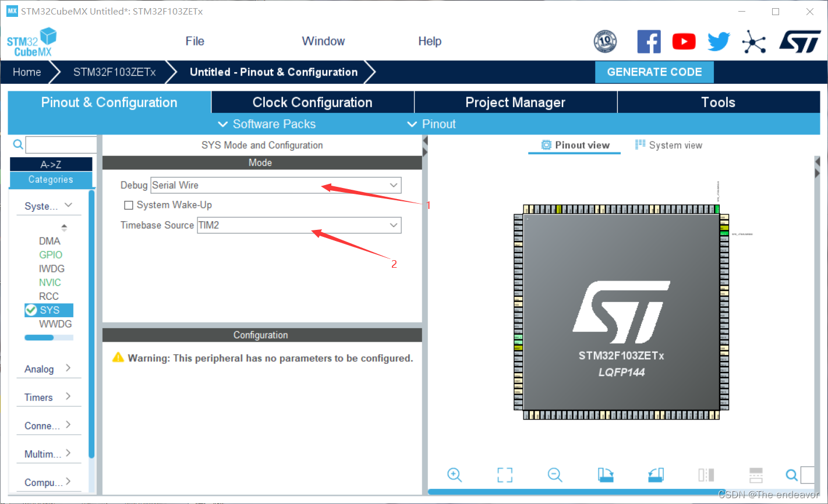This screenshot has width=828, height=504.
Task: Open the File menu
Action: pyautogui.click(x=195, y=41)
